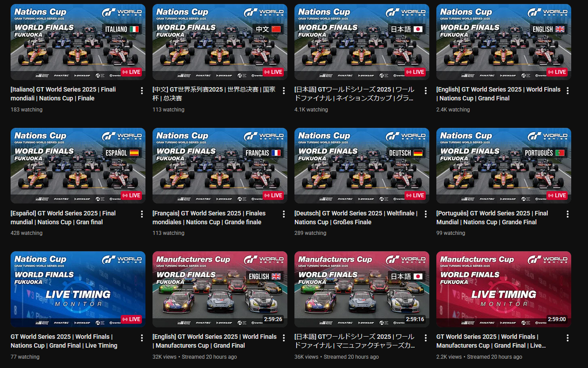
Task: Click the 2:59:26 duration badge
Action: [273, 319]
